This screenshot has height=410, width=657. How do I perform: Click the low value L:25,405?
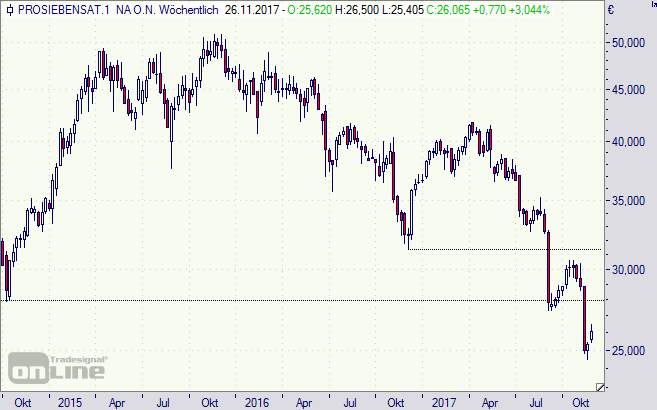click(x=403, y=10)
